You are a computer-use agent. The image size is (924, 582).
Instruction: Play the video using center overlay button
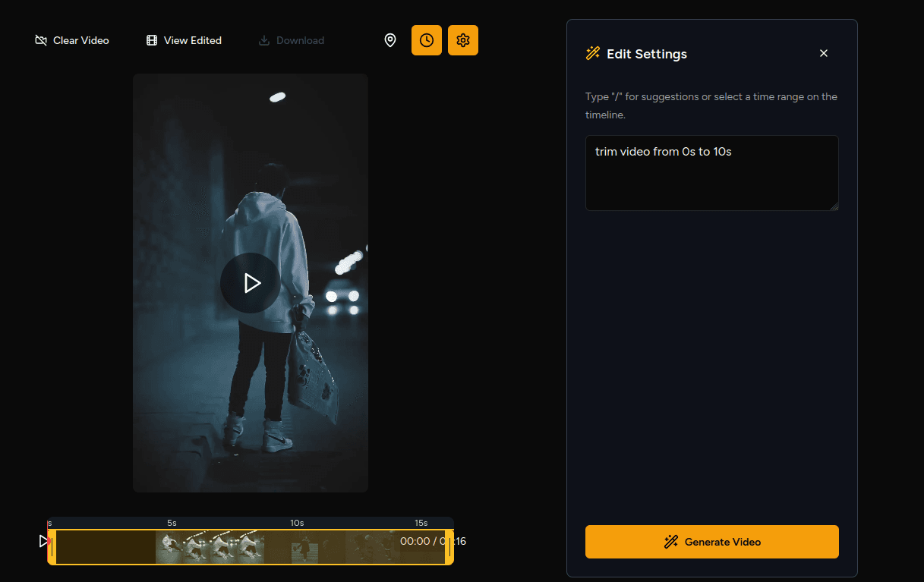pyautogui.click(x=251, y=283)
